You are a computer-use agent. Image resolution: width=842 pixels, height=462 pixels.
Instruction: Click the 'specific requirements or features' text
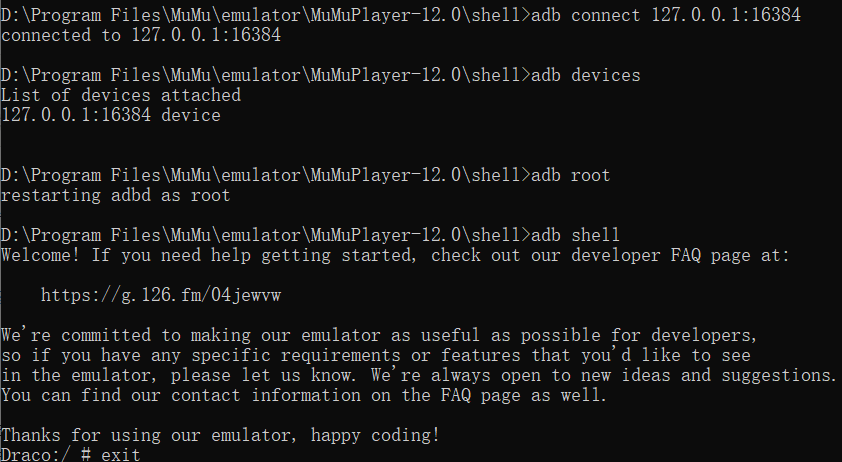tap(356, 355)
